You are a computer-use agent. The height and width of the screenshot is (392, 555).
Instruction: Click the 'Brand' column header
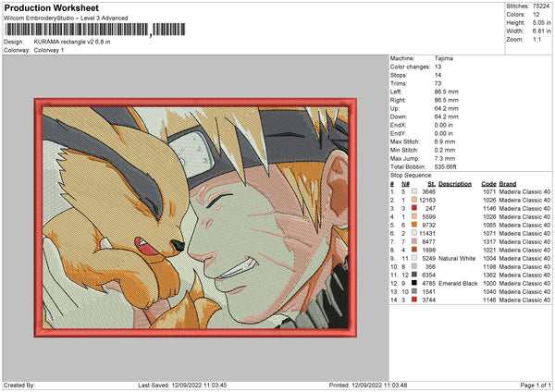coord(508,184)
